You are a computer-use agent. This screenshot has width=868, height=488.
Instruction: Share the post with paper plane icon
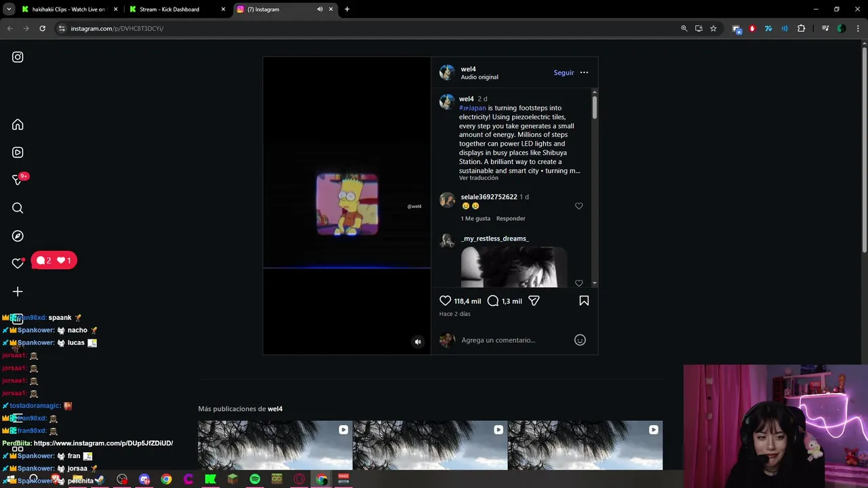pyautogui.click(x=534, y=301)
